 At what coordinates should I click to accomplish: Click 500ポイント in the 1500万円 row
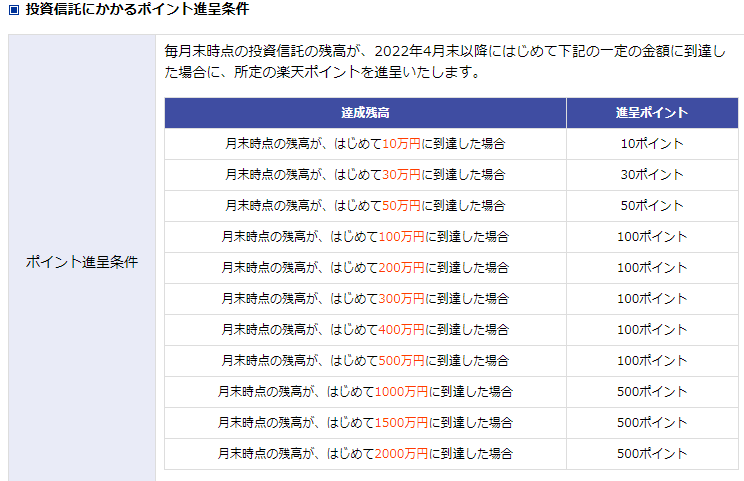(x=652, y=423)
